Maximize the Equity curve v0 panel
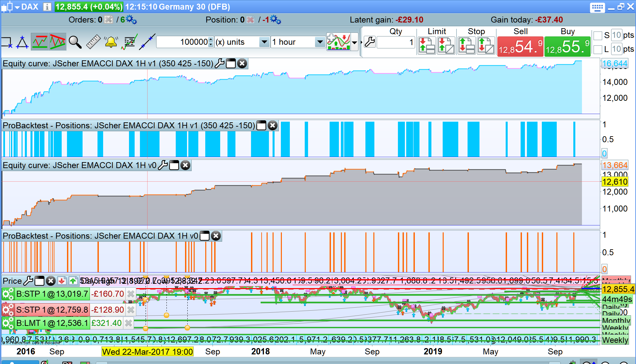This screenshot has width=636, height=364. (174, 165)
